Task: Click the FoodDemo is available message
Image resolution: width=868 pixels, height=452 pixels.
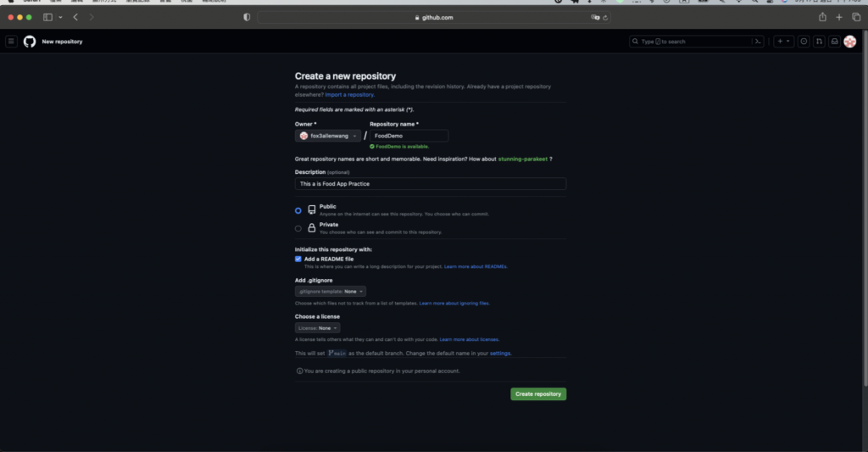Action: pos(403,146)
